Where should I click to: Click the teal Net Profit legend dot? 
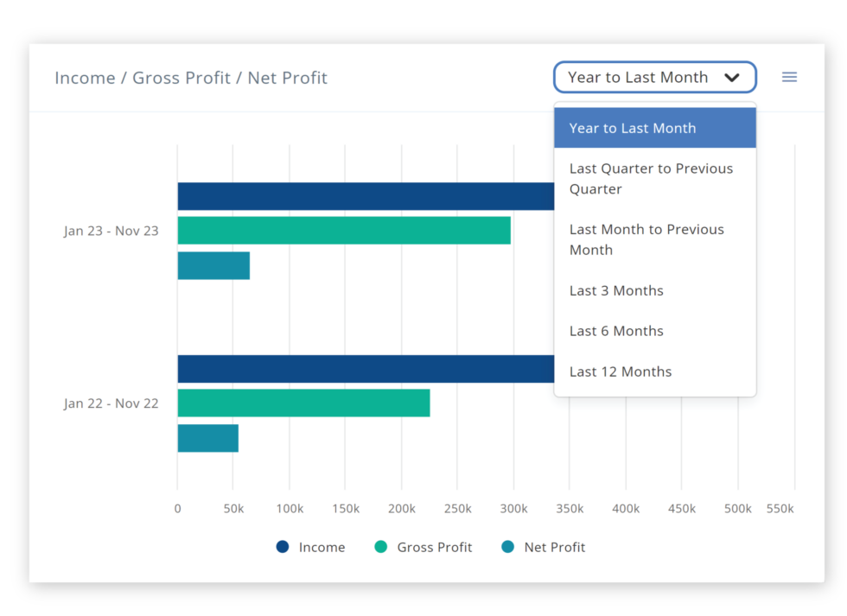pos(509,547)
